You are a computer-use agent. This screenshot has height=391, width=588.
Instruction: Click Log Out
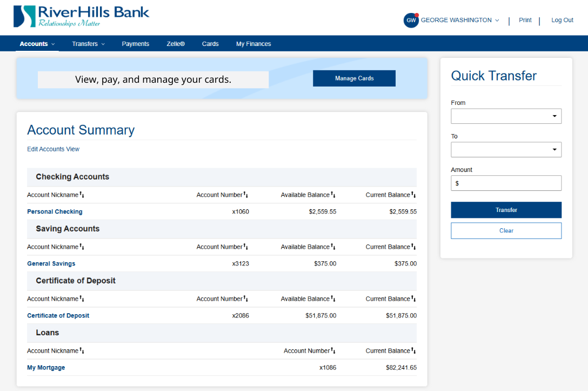(562, 20)
